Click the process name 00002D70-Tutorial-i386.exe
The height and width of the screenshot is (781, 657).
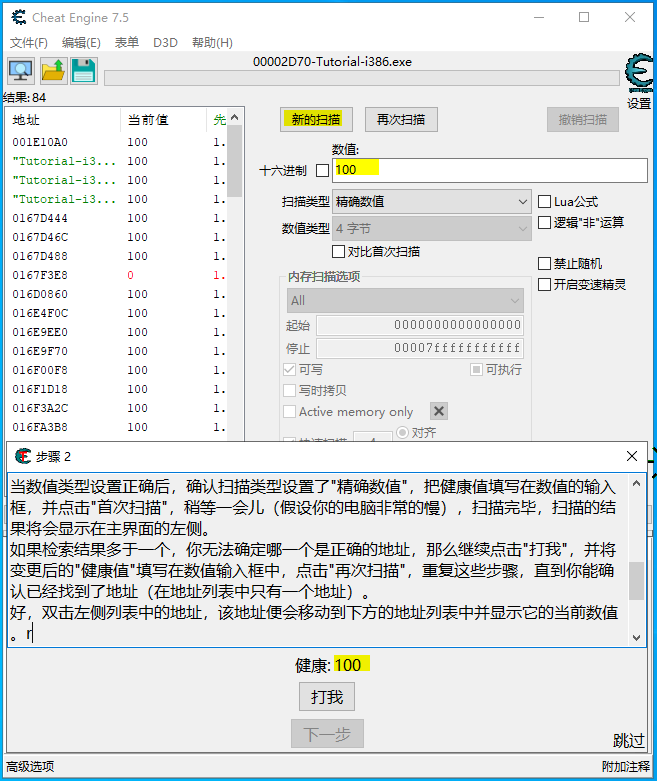point(332,62)
